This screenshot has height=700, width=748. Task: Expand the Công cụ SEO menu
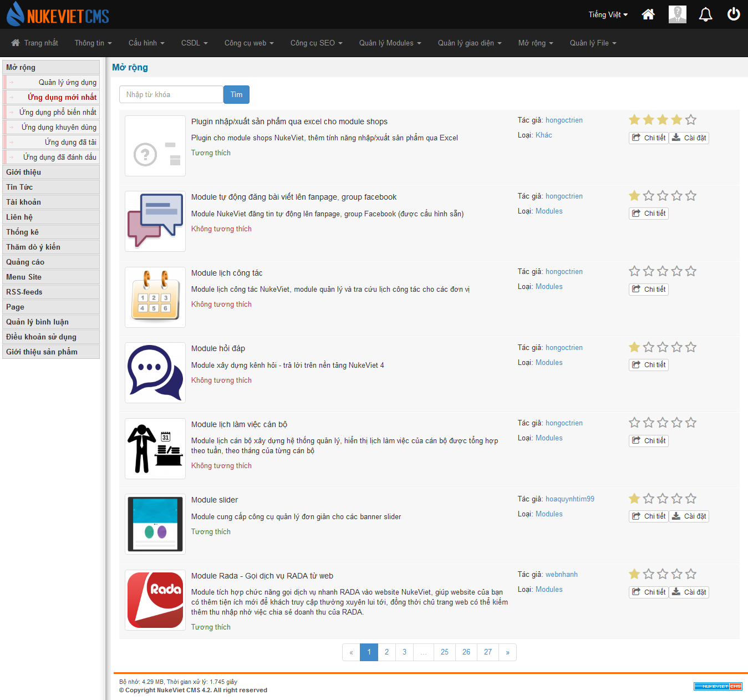[x=317, y=43]
